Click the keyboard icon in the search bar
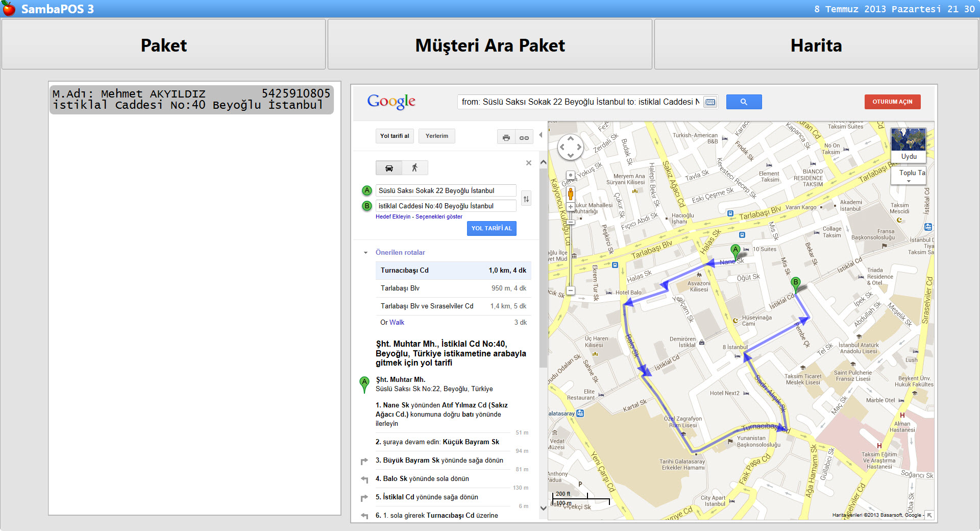 click(709, 102)
